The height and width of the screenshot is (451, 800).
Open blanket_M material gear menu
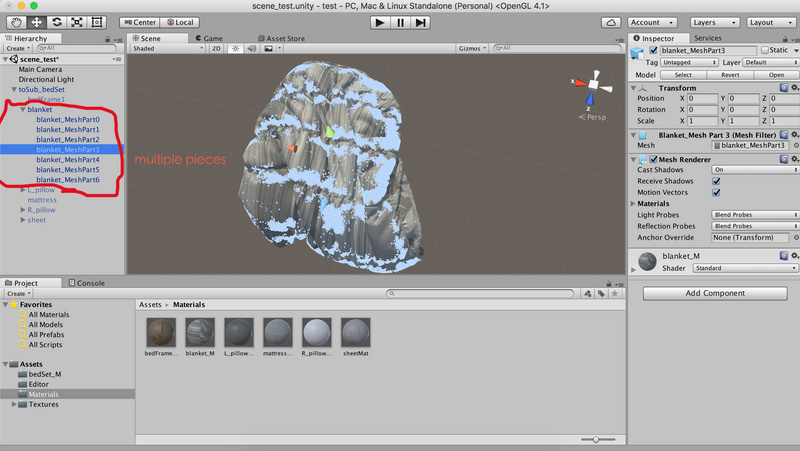(794, 255)
